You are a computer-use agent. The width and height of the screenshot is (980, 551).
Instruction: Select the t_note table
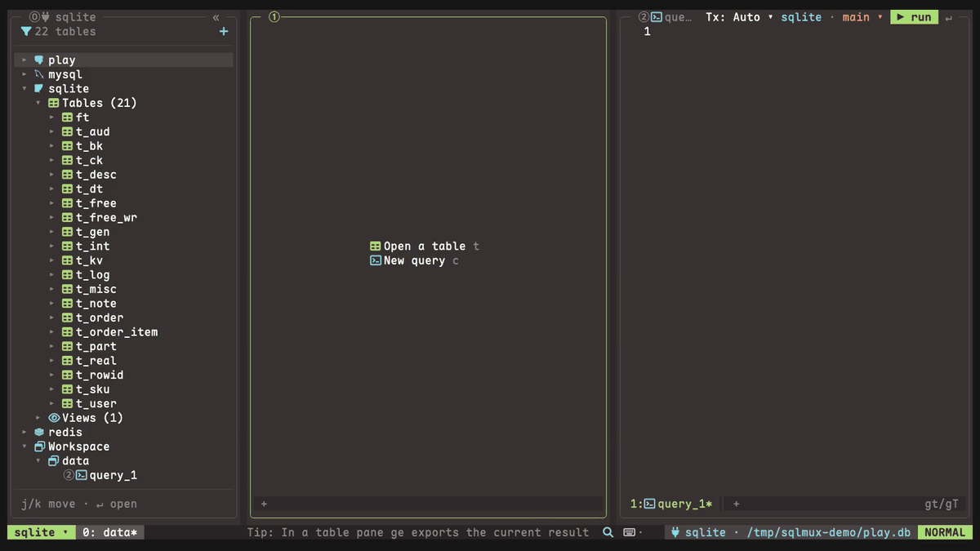(96, 304)
